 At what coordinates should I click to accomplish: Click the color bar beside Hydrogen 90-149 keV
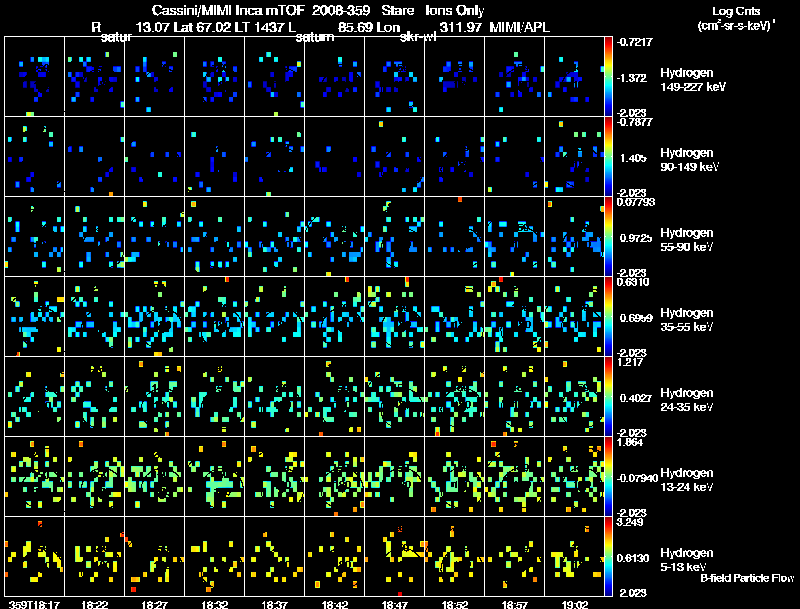pos(608,157)
